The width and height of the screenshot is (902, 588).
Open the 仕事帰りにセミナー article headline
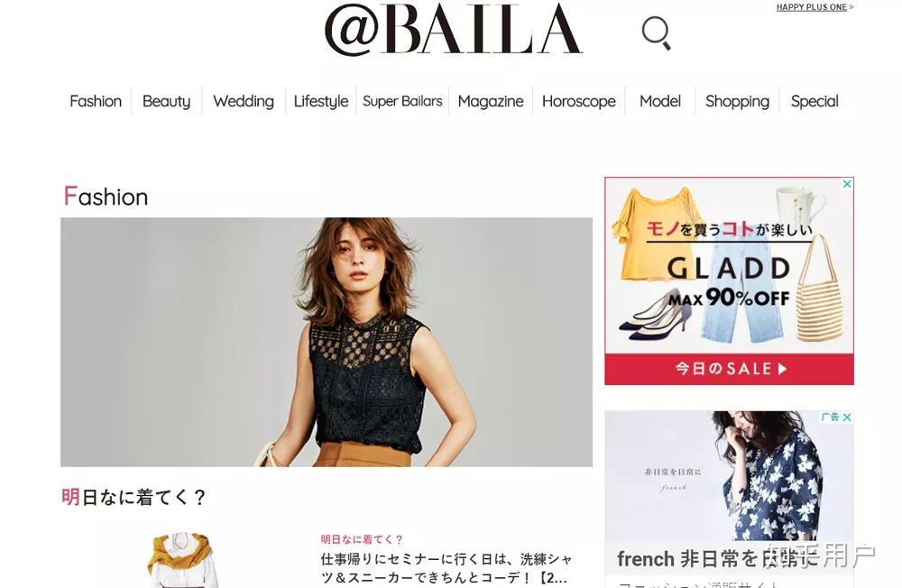click(446, 568)
